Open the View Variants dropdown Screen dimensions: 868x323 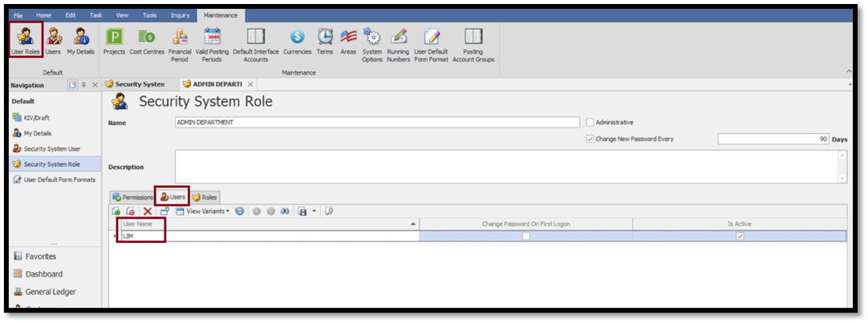[x=203, y=212]
